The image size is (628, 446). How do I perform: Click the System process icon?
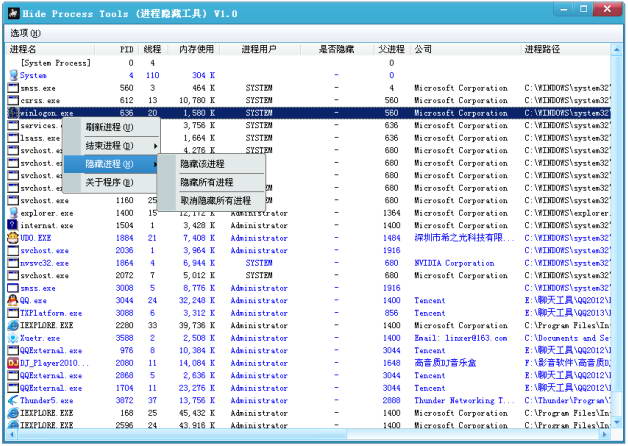pos(13,75)
